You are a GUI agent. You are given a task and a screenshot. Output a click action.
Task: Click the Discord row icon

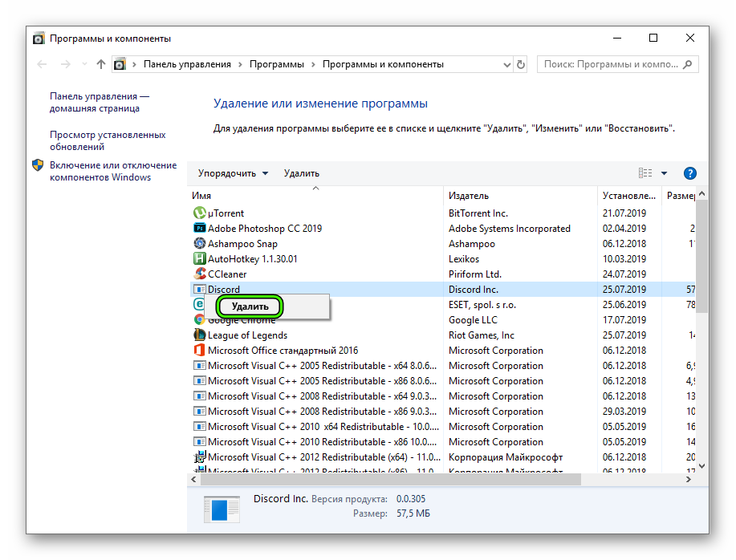[x=200, y=289]
